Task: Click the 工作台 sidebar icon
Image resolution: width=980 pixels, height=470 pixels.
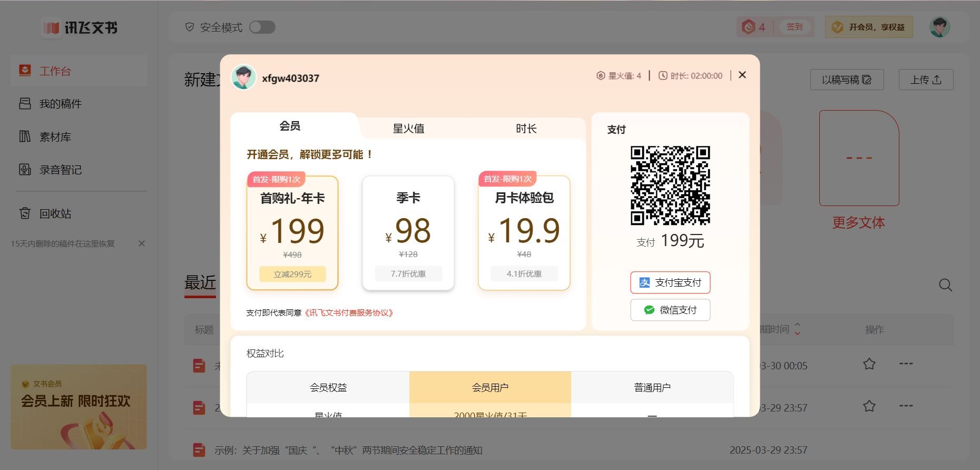Action: [x=25, y=71]
